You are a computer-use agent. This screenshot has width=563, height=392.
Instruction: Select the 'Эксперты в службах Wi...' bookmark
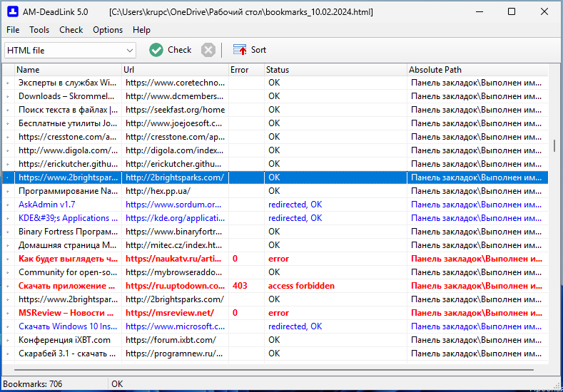pyautogui.click(x=68, y=83)
